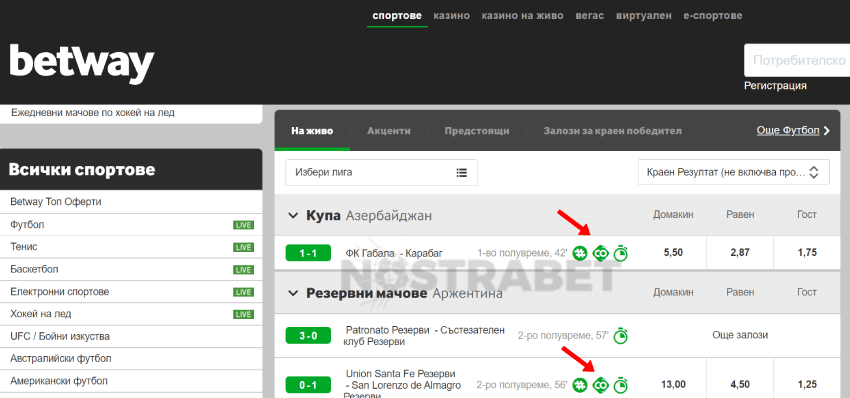This screenshot has height=398, width=850.
Task: Bet on away odds 1,25
Action: point(807,384)
